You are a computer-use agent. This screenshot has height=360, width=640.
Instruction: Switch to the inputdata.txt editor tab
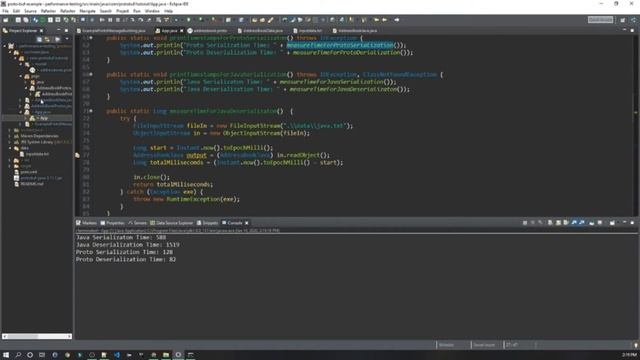(309, 31)
